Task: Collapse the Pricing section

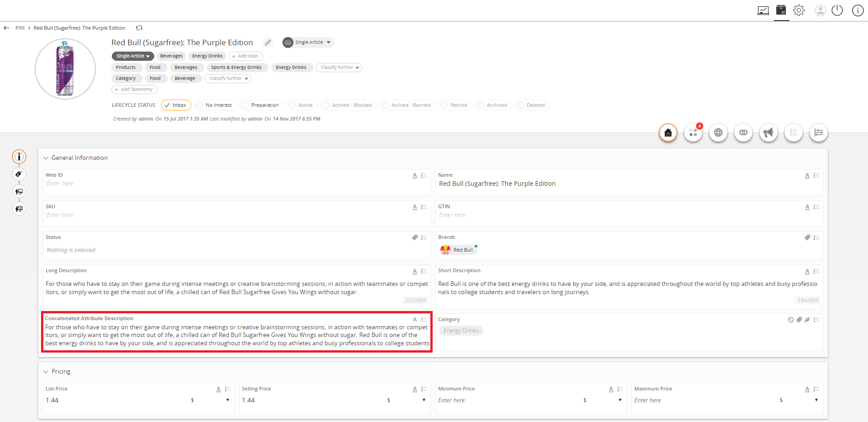Action: (46, 372)
